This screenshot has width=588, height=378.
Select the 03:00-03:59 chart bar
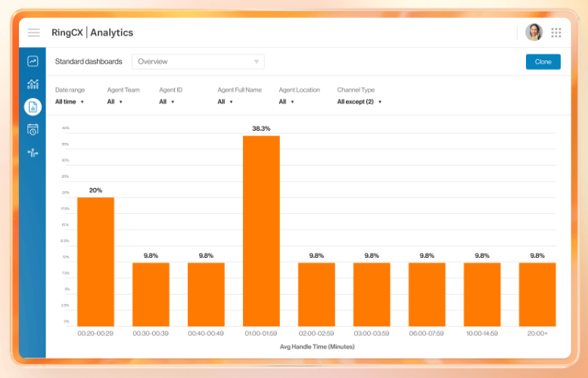tap(372, 294)
